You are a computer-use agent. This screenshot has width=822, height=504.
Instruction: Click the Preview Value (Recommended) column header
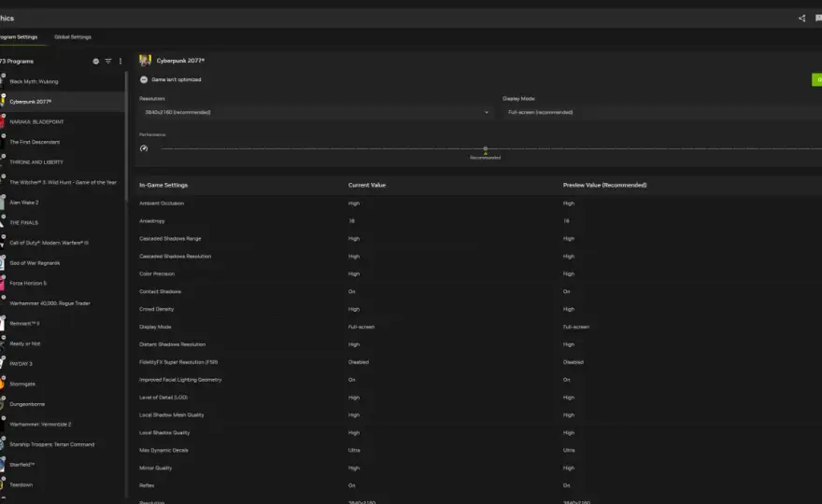pyautogui.click(x=605, y=186)
